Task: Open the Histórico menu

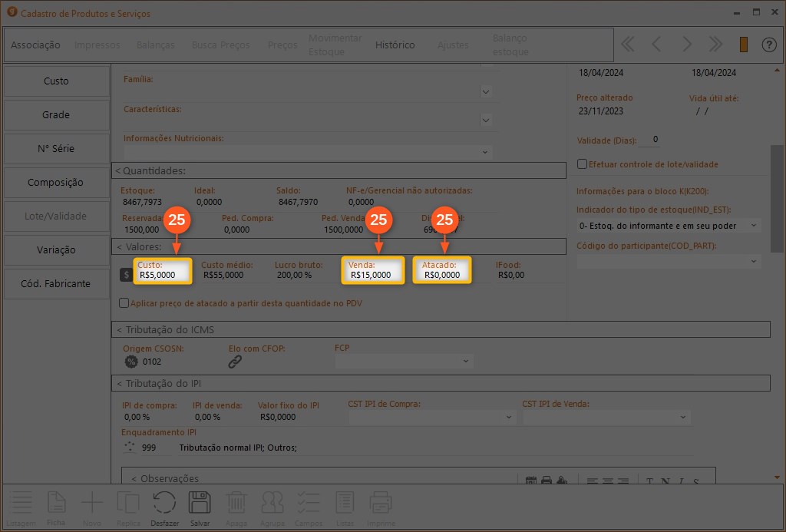Action: 395,45
